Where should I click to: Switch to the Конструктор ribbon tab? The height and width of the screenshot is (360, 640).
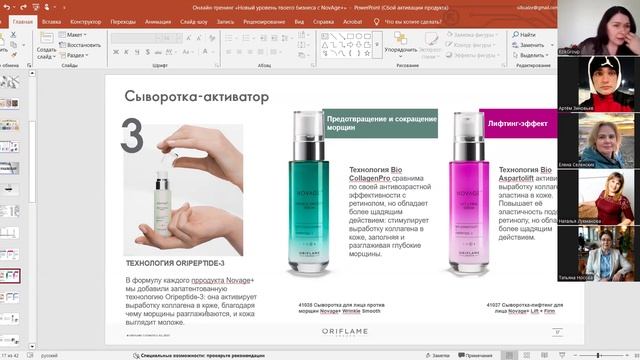click(x=86, y=22)
